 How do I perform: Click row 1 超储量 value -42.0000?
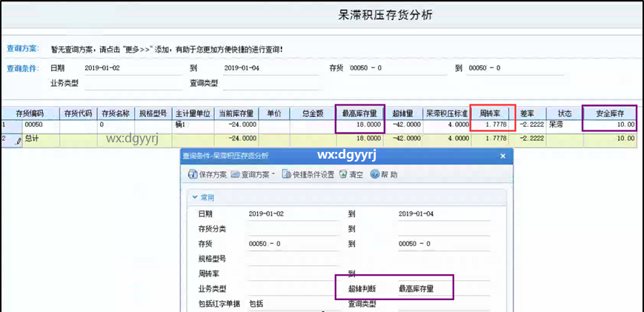point(408,125)
